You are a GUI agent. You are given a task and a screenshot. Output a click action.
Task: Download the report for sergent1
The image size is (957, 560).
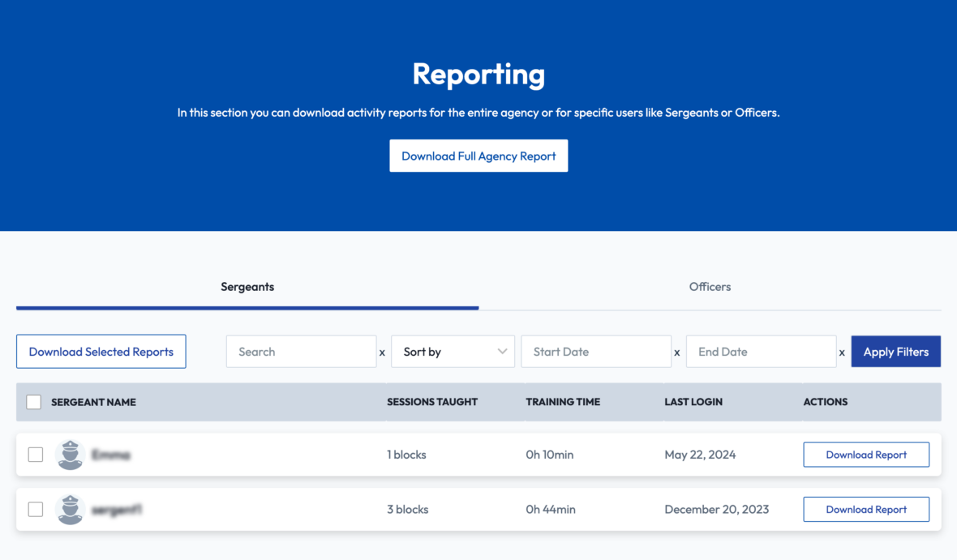click(x=866, y=509)
